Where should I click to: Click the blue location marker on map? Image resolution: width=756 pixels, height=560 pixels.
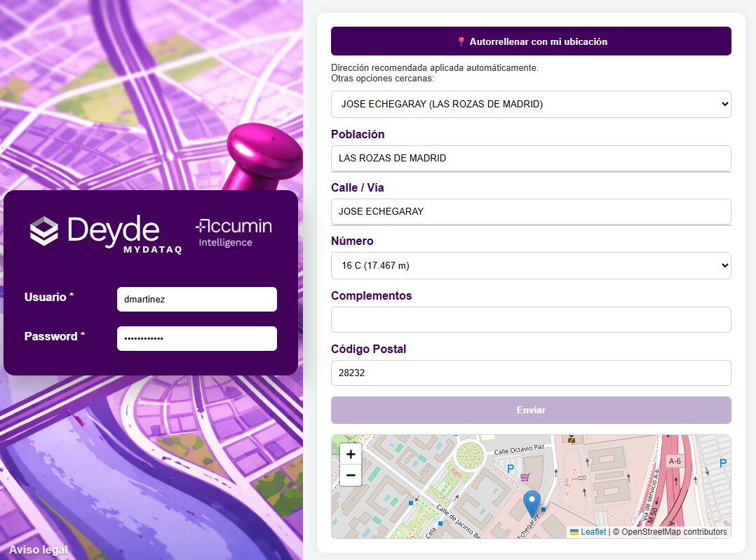pyautogui.click(x=532, y=503)
